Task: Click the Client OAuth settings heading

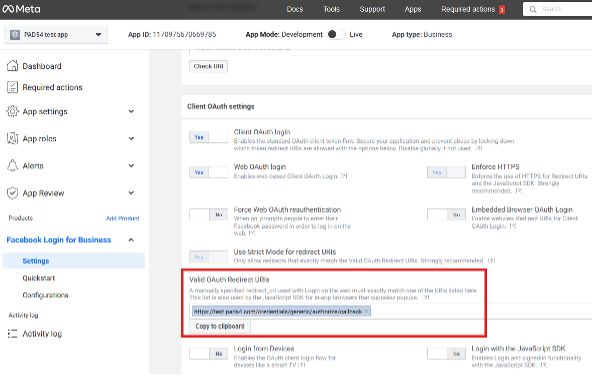Action: pyautogui.click(x=220, y=106)
